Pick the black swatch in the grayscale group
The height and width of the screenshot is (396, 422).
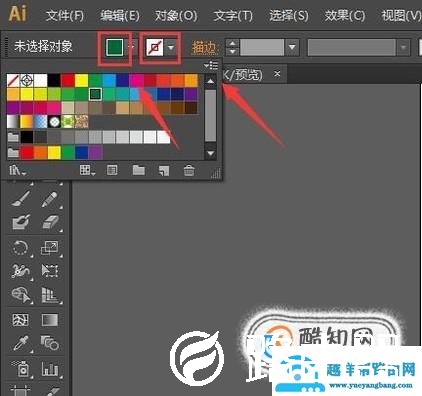pyautogui.click(x=27, y=137)
